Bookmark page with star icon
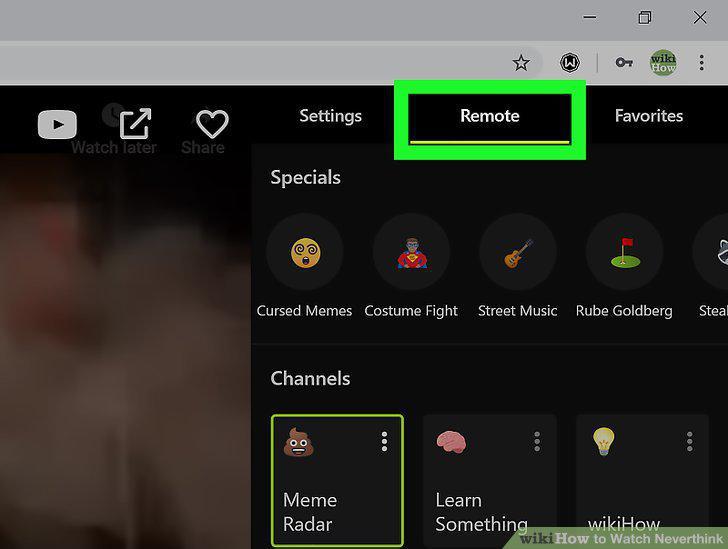728x549 pixels. point(521,63)
